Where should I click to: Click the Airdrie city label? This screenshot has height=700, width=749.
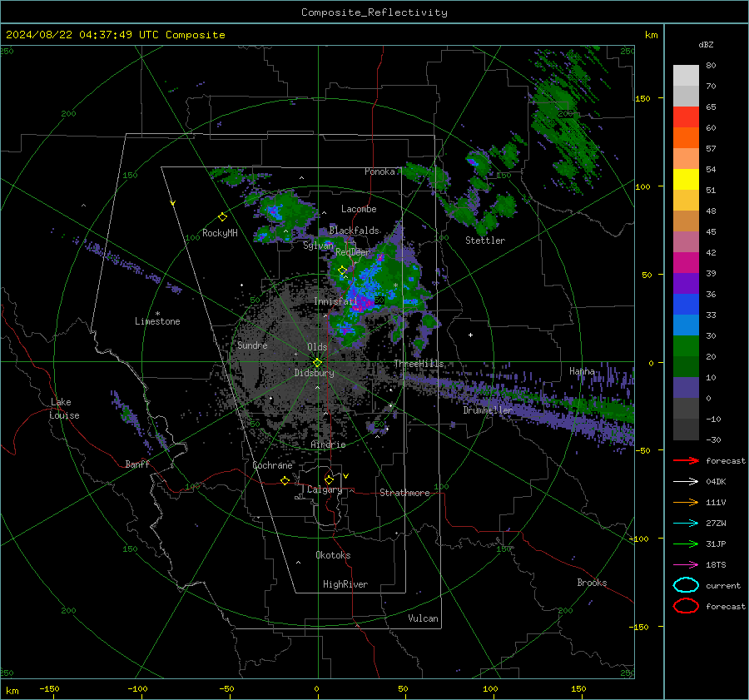328,444
